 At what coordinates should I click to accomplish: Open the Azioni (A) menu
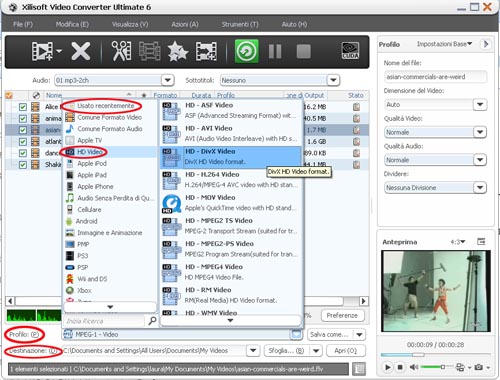(185, 24)
